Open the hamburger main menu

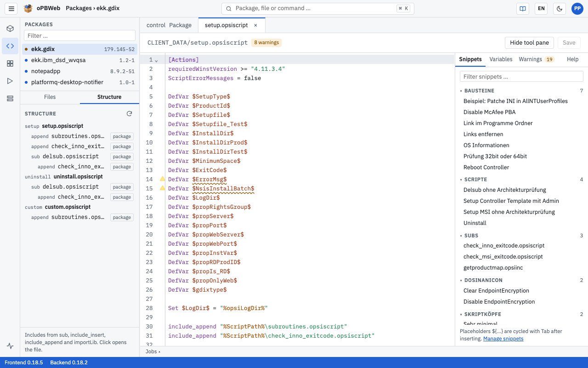tap(11, 8)
